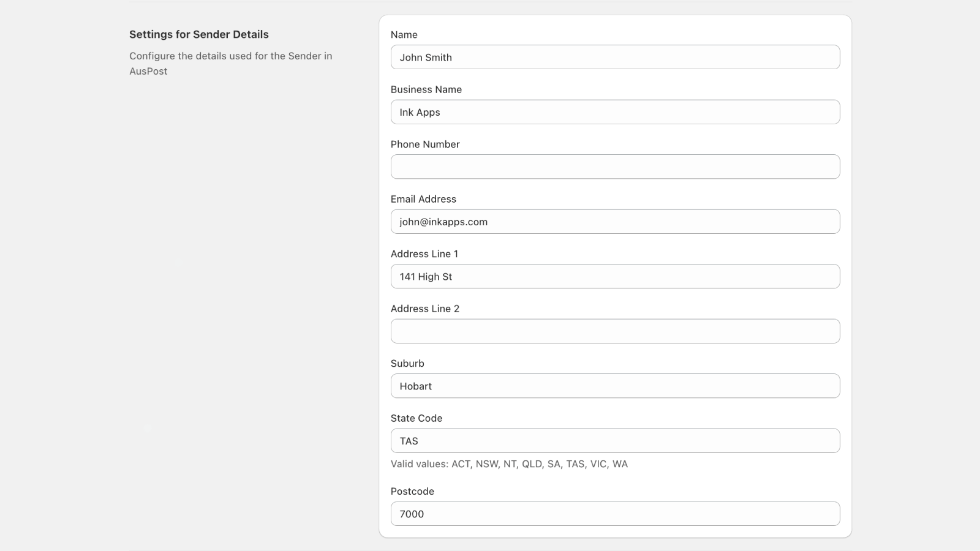Image resolution: width=980 pixels, height=551 pixels.
Task: Click the Name field label
Action: click(404, 35)
